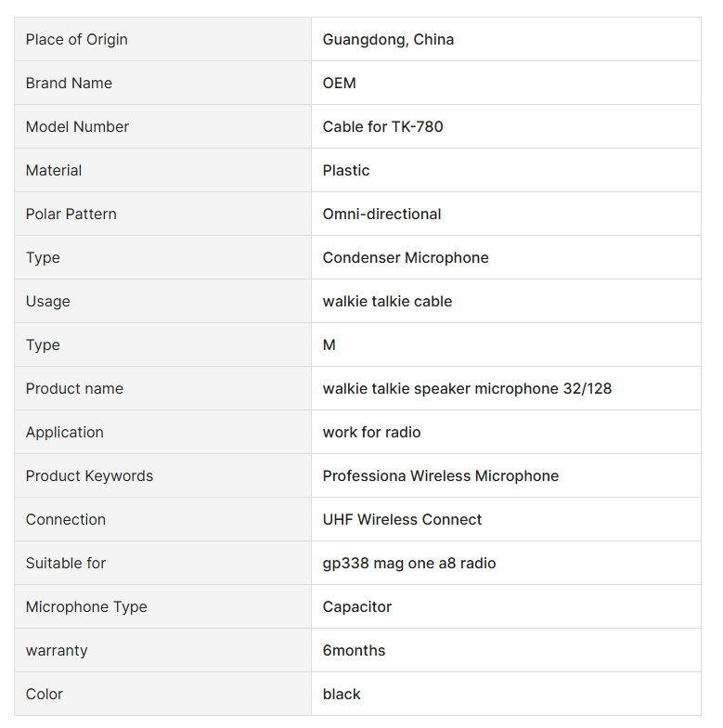Click the 'Omni-directional' value text
This screenshot has width=723, height=728.
point(381,214)
